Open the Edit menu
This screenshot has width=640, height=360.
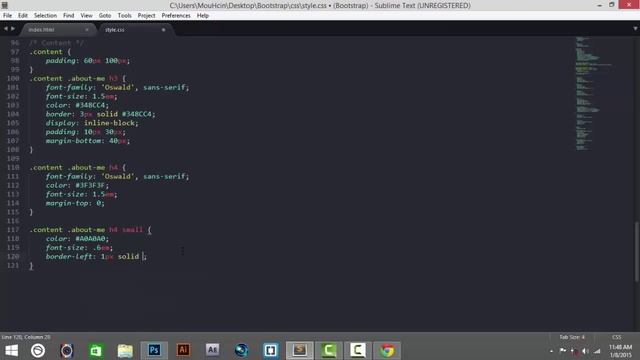tap(23, 16)
